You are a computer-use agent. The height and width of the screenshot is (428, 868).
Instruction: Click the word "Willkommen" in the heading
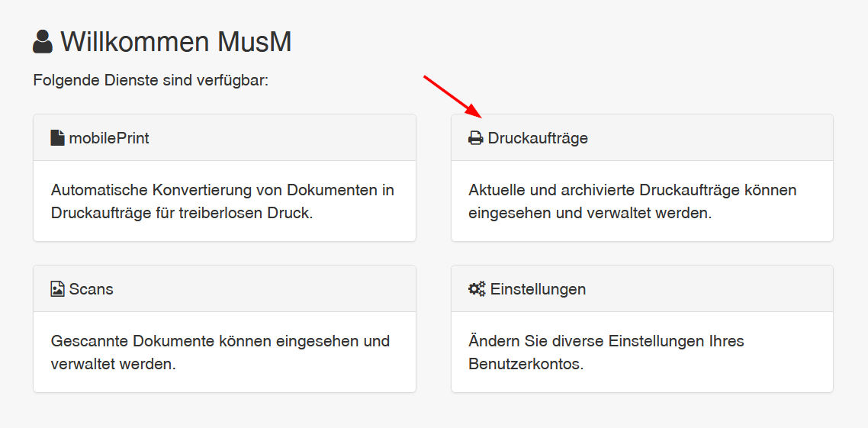coord(135,42)
